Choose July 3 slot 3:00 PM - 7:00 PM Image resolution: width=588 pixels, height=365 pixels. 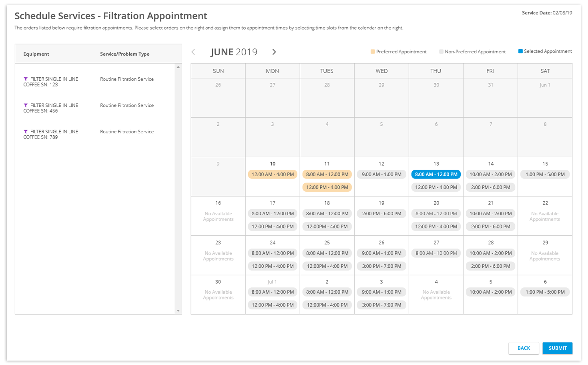(x=381, y=305)
